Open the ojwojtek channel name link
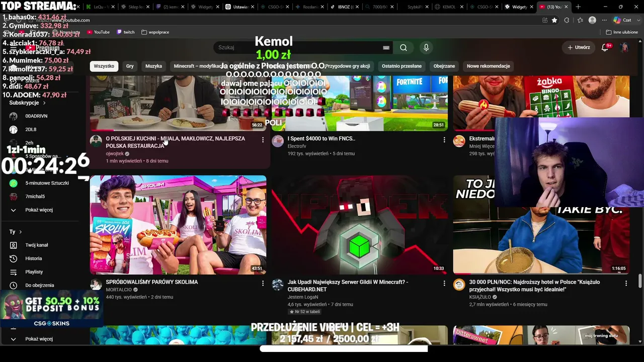The image size is (644, 362). (115, 153)
